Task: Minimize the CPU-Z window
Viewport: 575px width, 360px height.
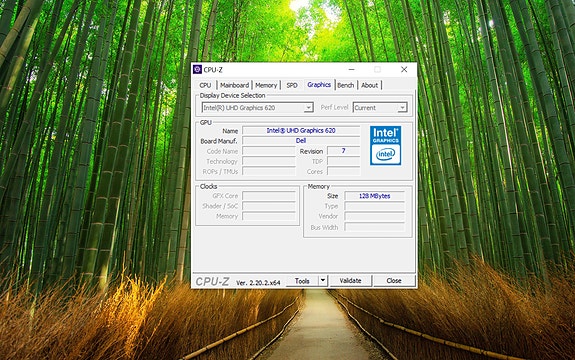Action: coord(351,69)
